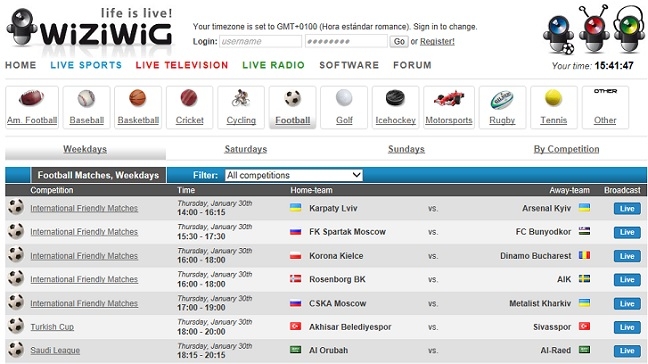The width and height of the screenshot is (648, 364).
Task: Click the Football soccer ball icon
Action: (293, 98)
